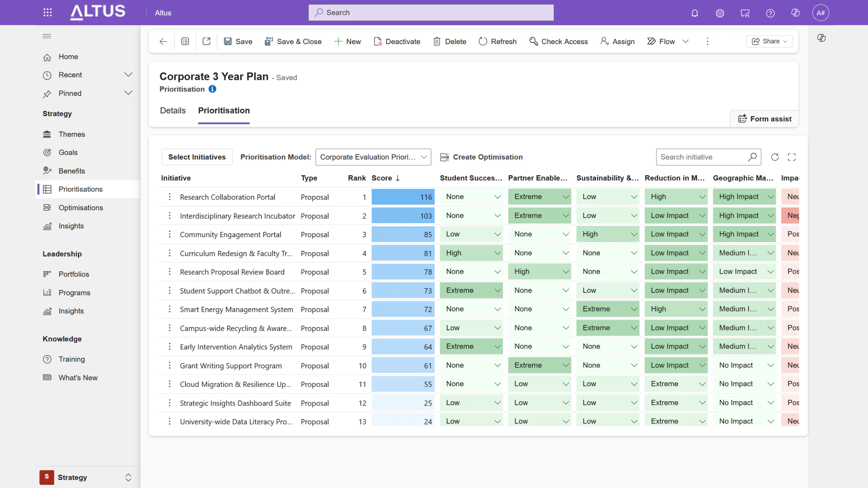868x488 pixels.
Task: Open Copilot icon in right rail
Action: pyautogui.click(x=821, y=38)
